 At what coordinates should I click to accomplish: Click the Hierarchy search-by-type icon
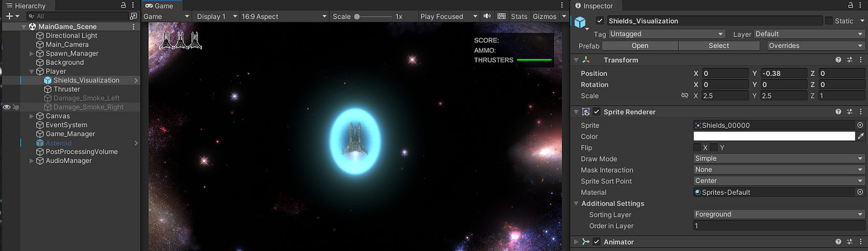coord(133,16)
